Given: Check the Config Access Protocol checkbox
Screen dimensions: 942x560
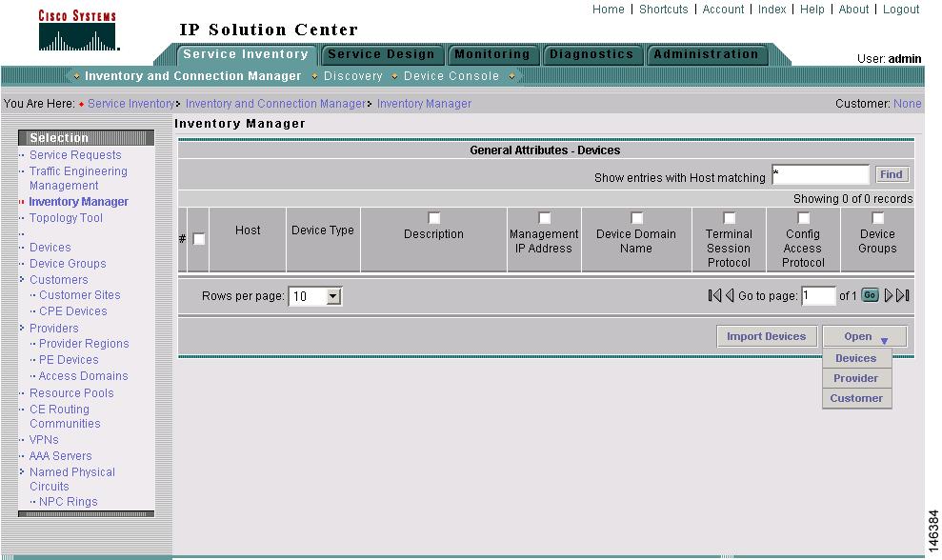Looking at the screenshot, I should [803, 217].
